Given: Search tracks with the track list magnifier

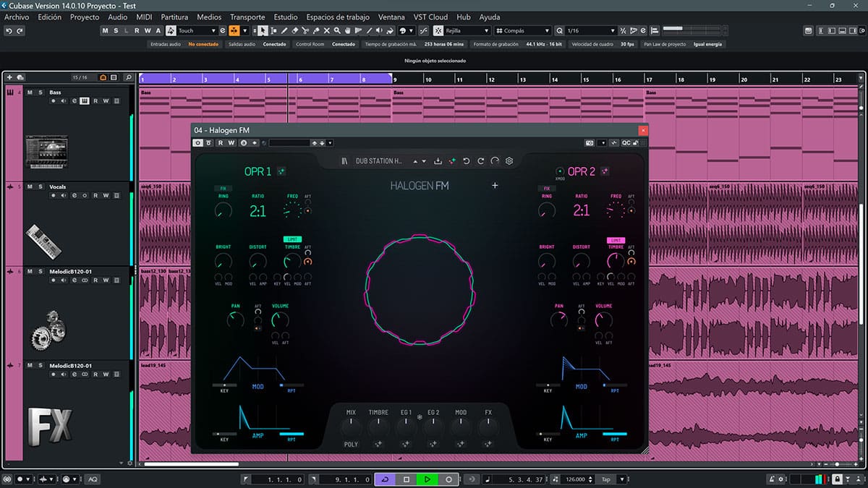Looking at the screenshot, I should [129, 77].
